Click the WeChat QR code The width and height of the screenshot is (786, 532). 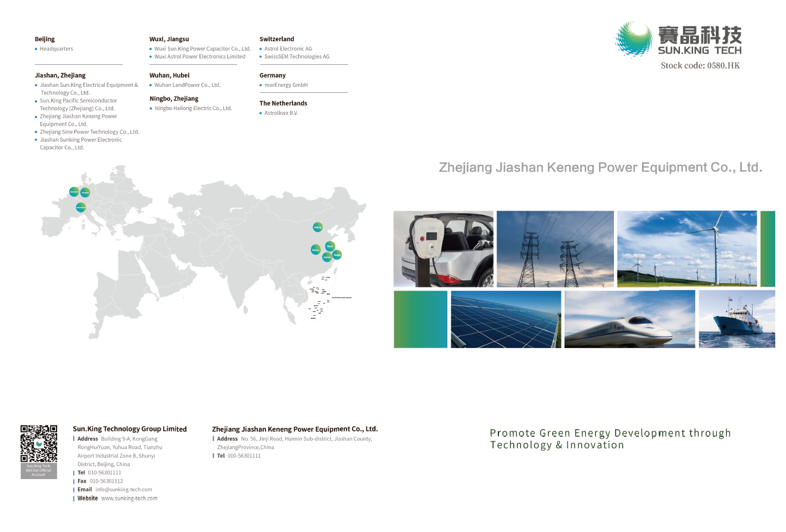pos(39,443)
